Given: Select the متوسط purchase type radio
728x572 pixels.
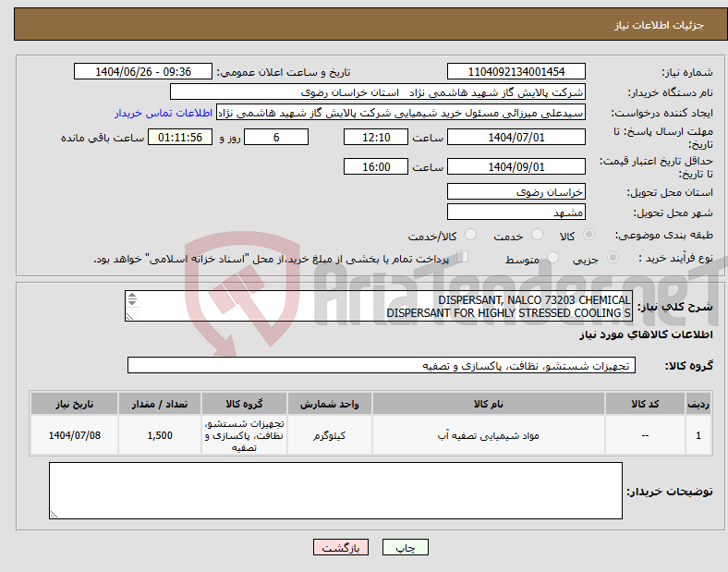Looking at the screenshot, I should tap(552, 258).
